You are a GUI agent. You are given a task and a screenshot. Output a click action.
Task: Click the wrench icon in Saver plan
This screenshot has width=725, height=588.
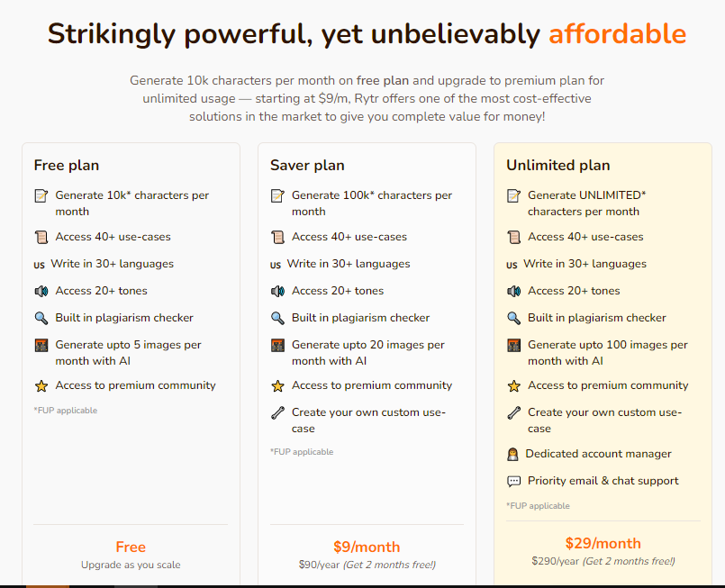(277, 412)
